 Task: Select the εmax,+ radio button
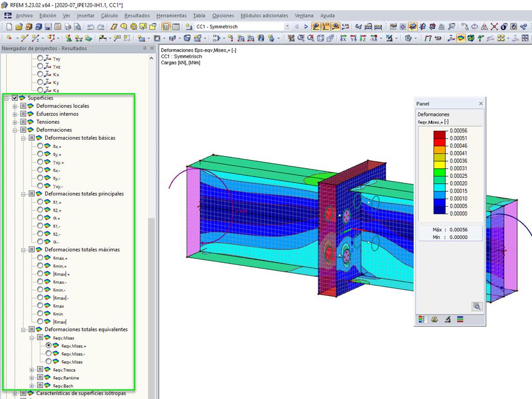[x=40, y=257]
